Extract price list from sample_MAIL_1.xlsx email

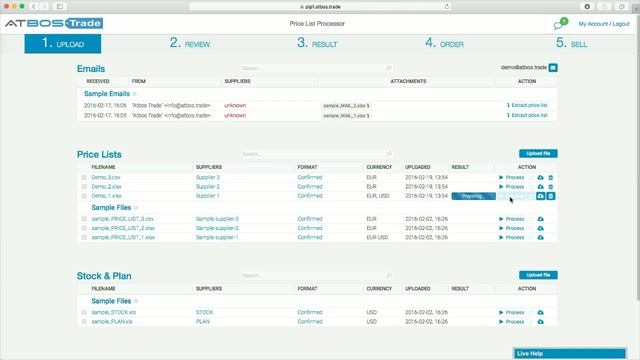pyautogui.click(x=527, y=116)
